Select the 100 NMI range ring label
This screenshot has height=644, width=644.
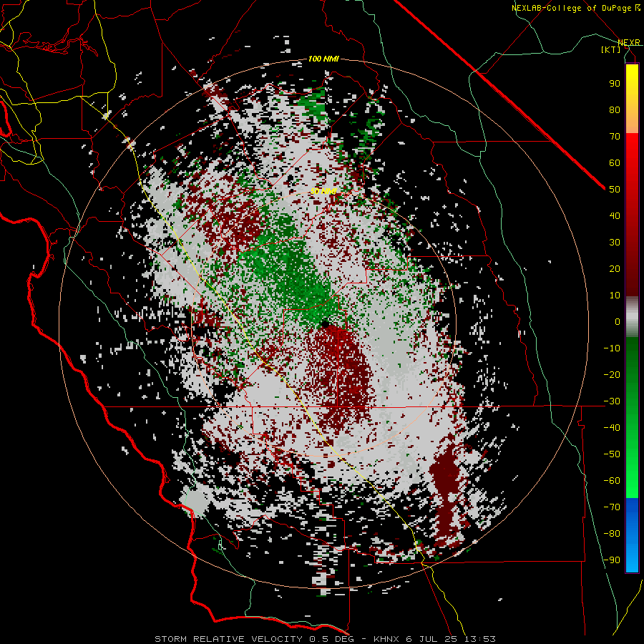pyautogui.click(x=323, y=59)
